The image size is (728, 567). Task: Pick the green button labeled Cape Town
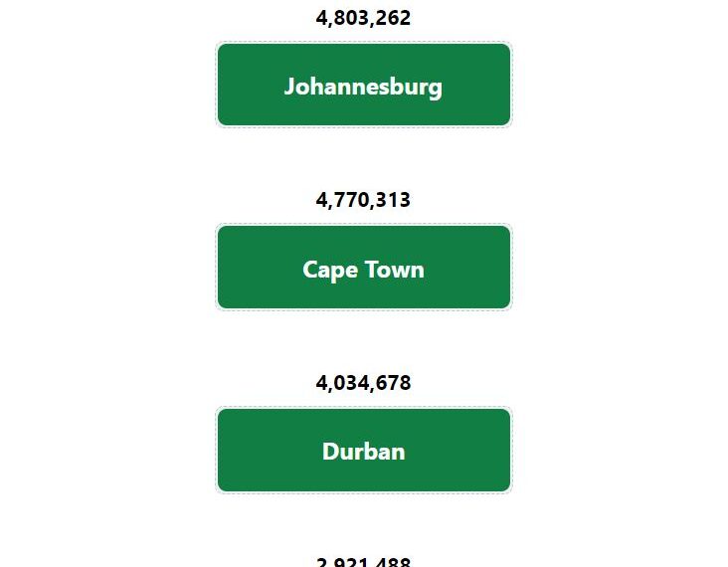[364, 267]
